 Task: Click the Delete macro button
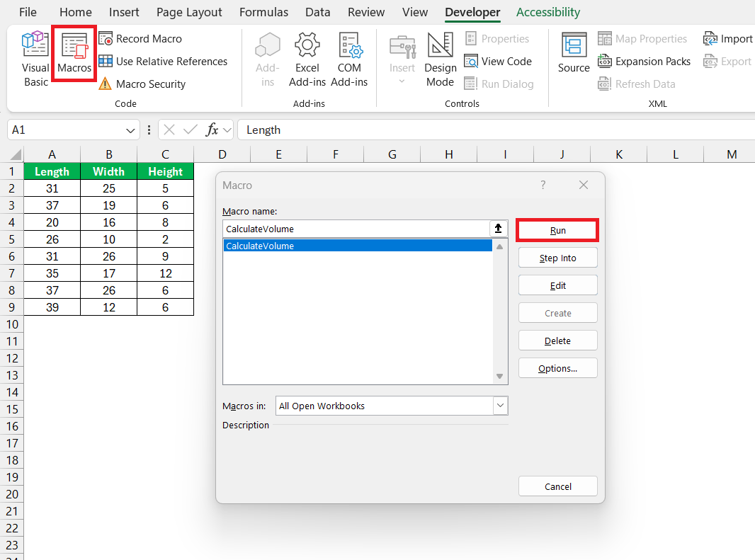tap(557, 341)
